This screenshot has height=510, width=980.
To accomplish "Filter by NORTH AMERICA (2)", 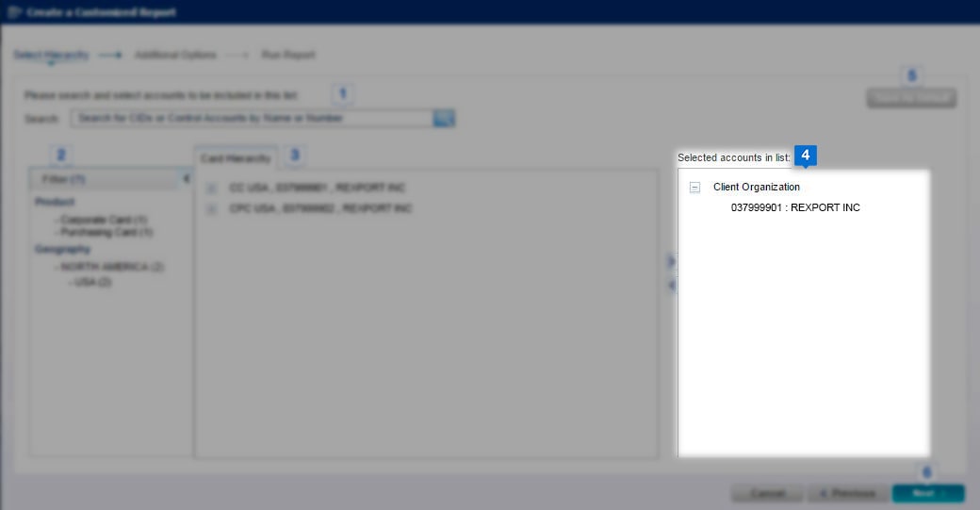I will click(112, 267).
